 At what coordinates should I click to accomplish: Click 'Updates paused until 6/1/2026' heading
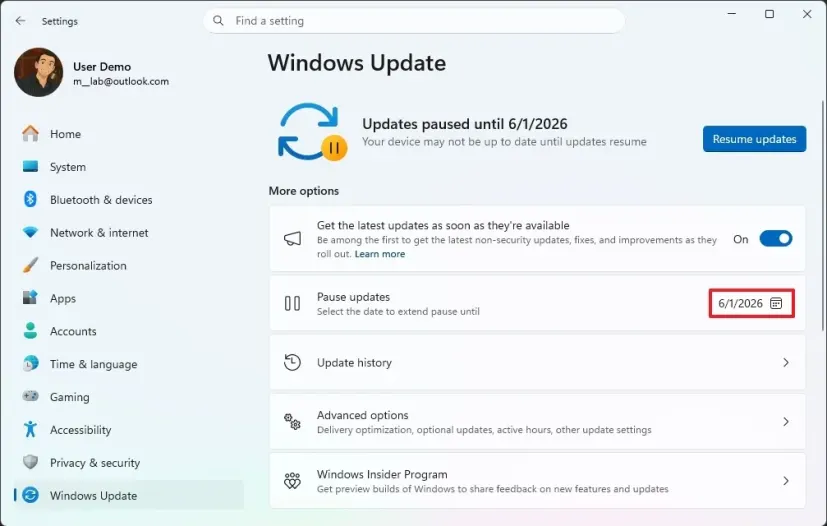465,124
